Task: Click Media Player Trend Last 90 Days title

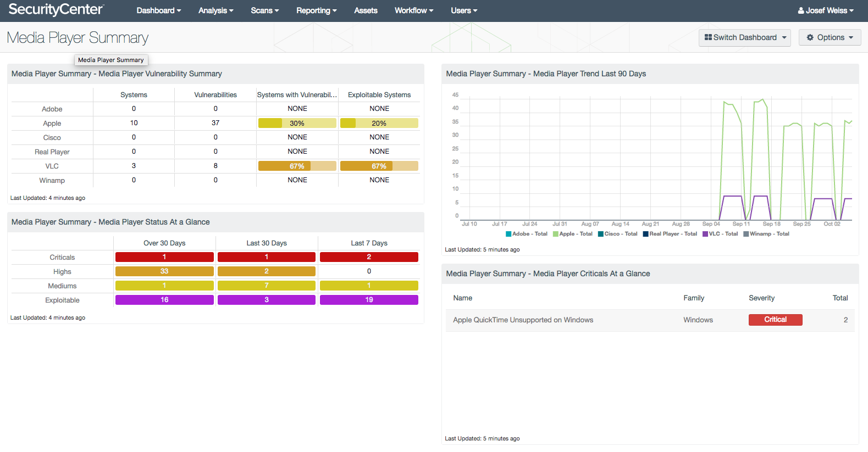Action: click(546, 74)
